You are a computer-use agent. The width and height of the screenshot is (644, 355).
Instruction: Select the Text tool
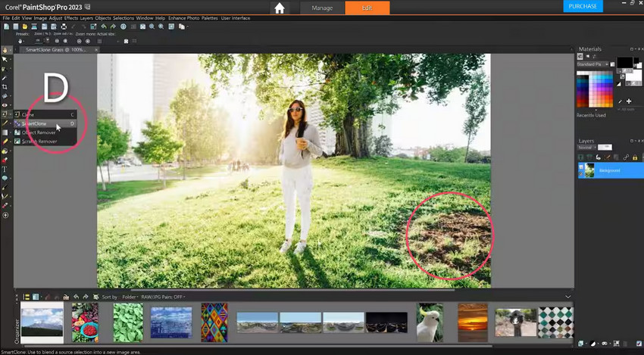(5, 169)
